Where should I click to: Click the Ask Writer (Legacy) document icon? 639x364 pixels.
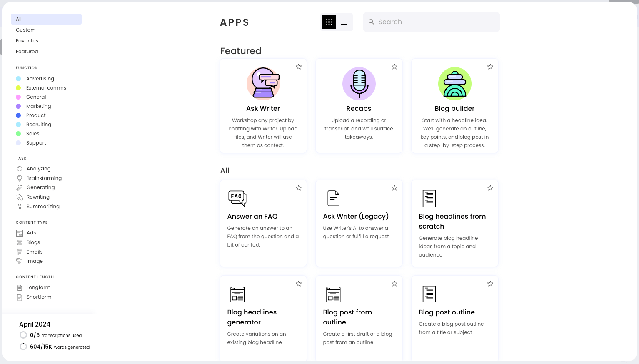(334, 198)
